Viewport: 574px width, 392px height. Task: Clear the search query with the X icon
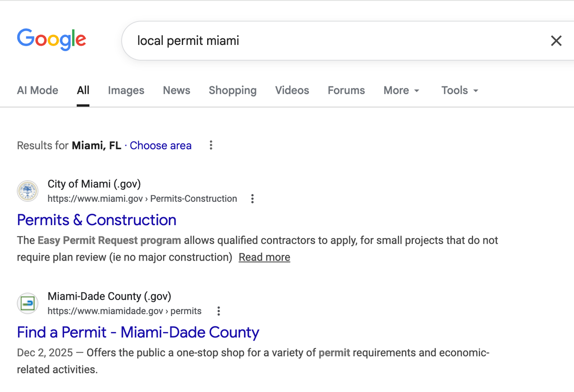(556, 41)
